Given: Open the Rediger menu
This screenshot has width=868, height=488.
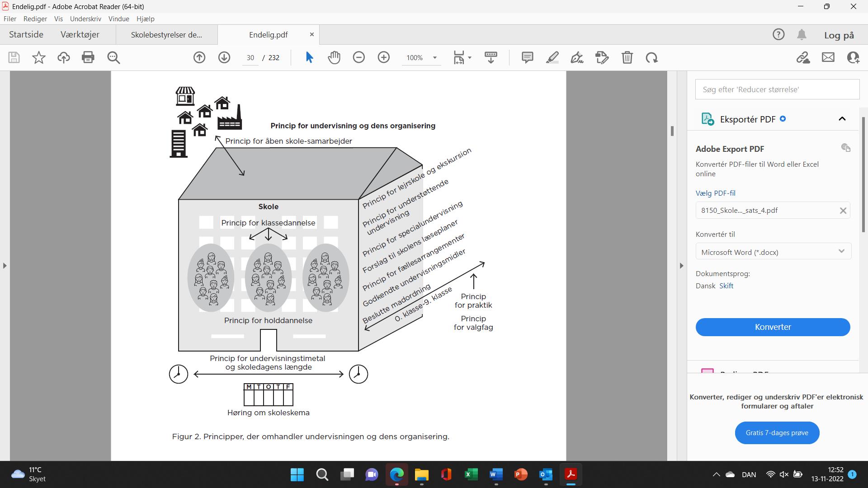Looking at the screenshot, I should click(x=35, y=19).
